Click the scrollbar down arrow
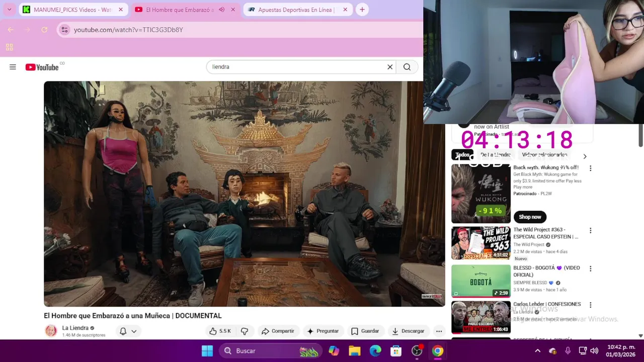 point(640,336)
